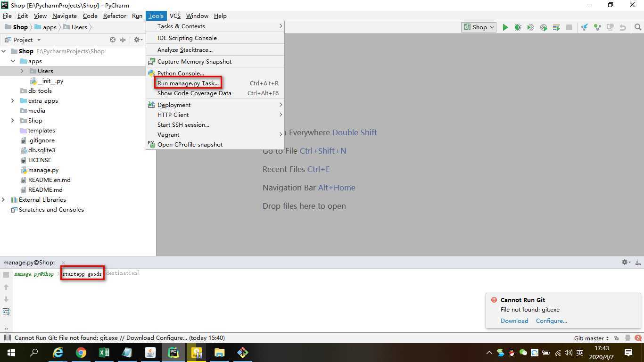Run Shop with coverage icon
Screen dimensions: 644x362
[530, 27]
